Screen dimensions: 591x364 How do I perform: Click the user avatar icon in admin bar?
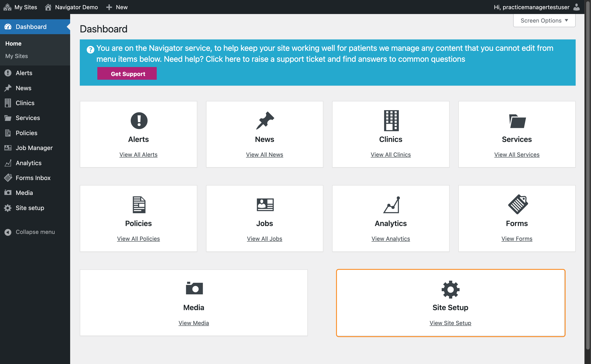point(576,7)
